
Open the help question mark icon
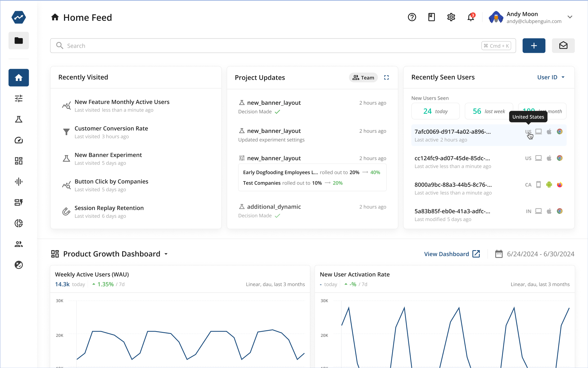412,17
